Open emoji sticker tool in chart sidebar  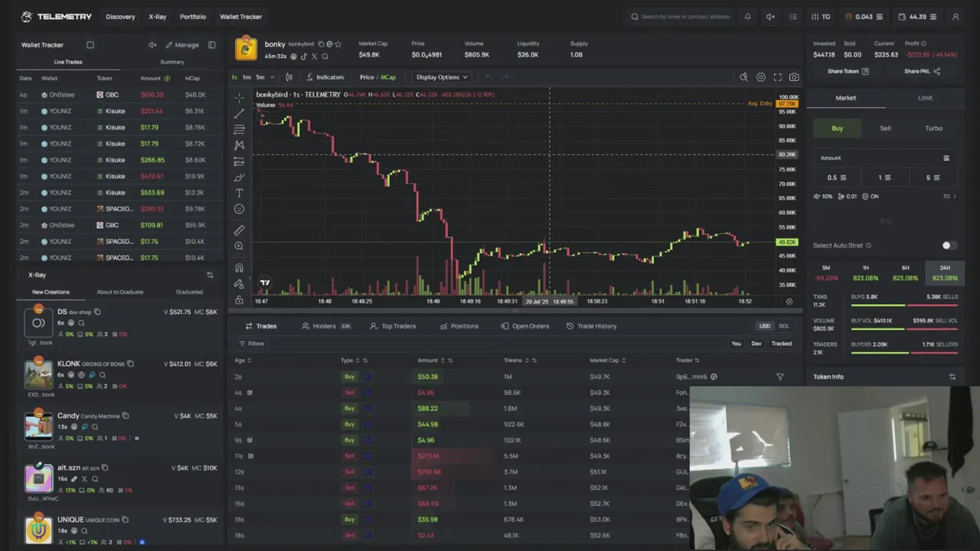pyautogui.click(x=239, y=209)
